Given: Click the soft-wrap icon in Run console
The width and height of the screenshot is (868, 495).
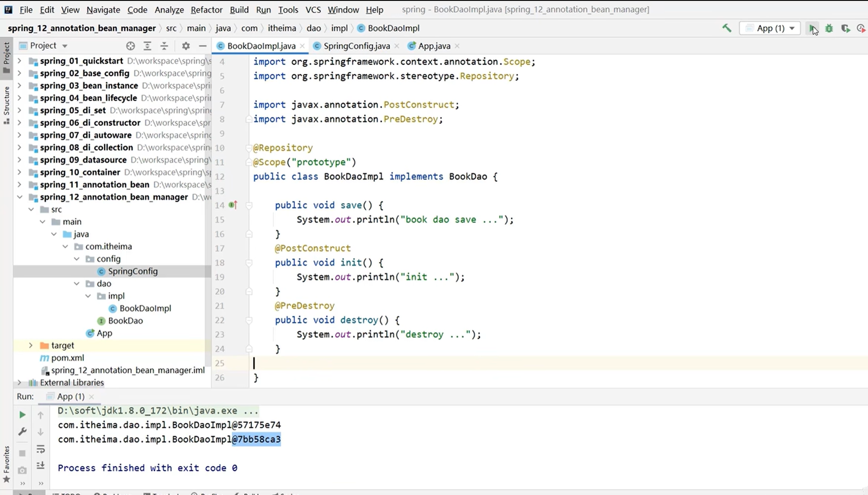Looking at the screenshot, I should click(40, 449).
